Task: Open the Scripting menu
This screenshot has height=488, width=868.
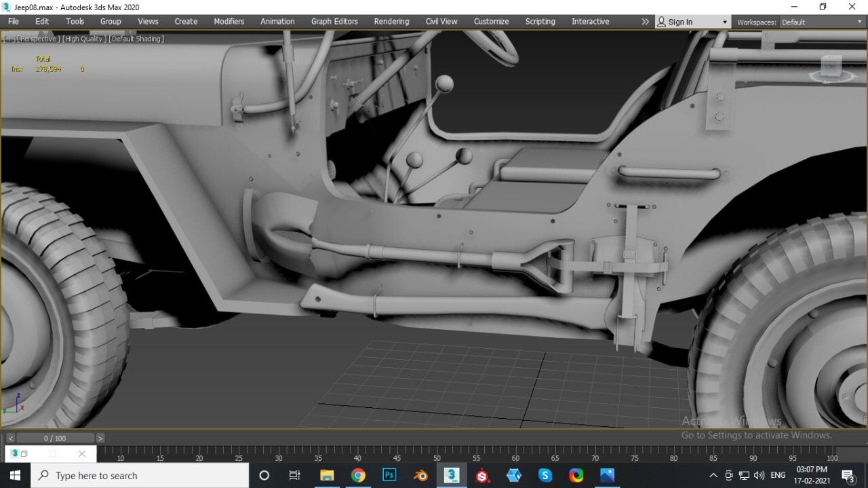Action: tap(540, 22)
